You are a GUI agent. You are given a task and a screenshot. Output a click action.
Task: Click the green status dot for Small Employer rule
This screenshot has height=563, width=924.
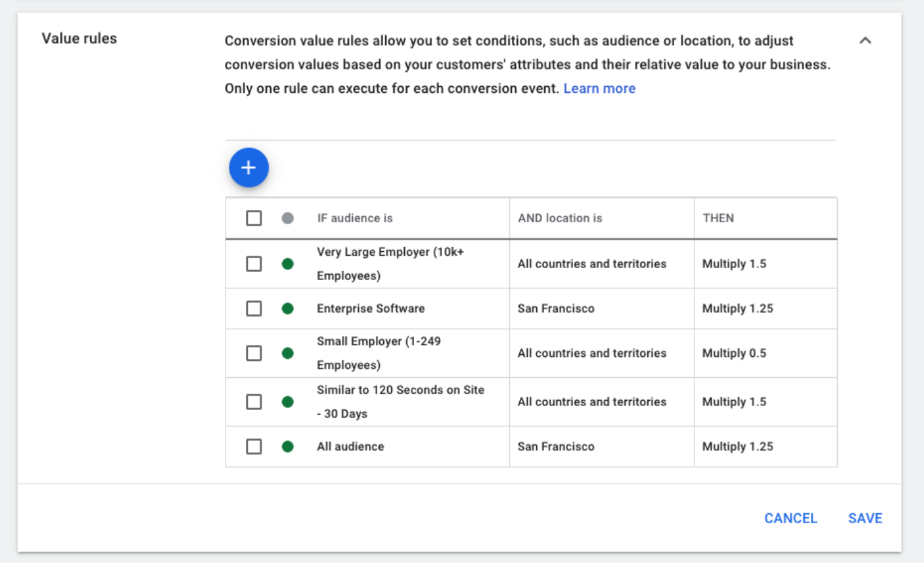tap(288, 353)
